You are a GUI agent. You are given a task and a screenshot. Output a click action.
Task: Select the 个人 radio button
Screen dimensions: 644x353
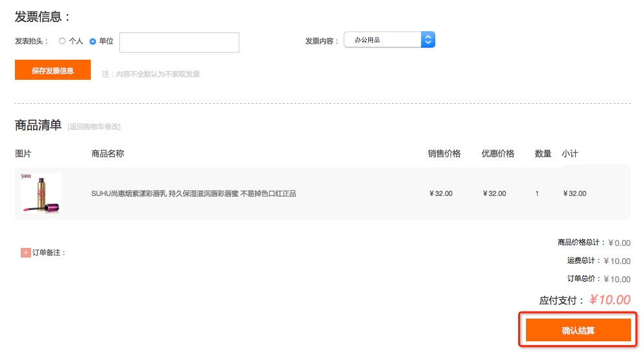coord(62,41)
